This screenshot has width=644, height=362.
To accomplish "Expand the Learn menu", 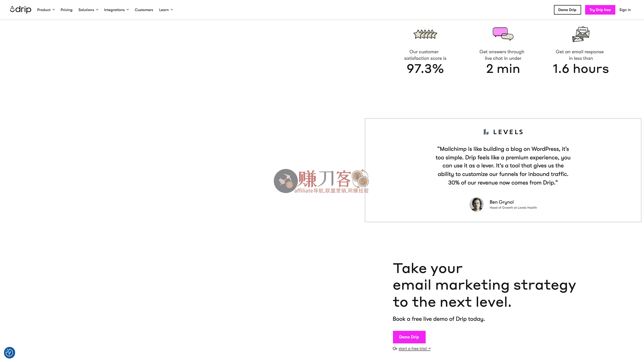I will pos(166,10).
